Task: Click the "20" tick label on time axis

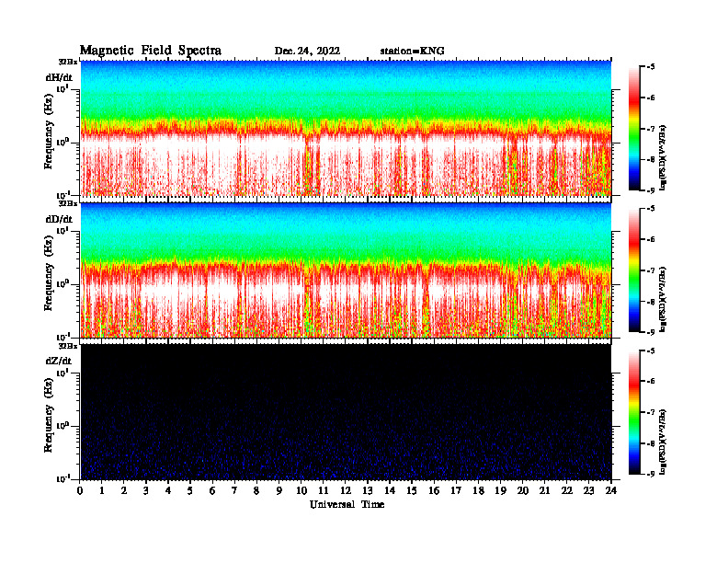Action: [x=523, y=491]
